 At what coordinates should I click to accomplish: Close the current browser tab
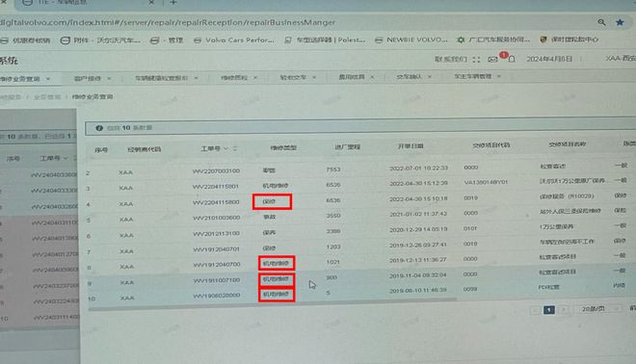click(151, 3)
